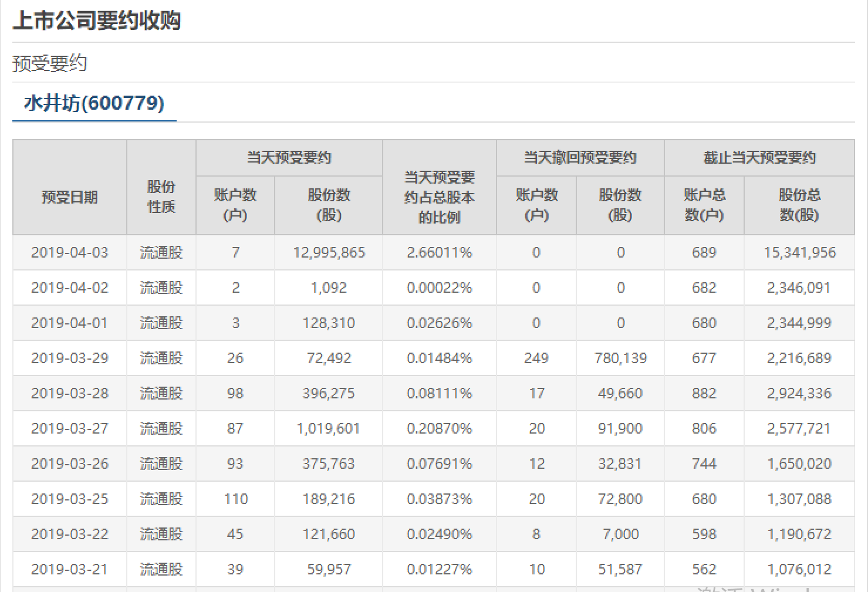The image size is (868, 592).
Task: Select the 2019-04-03 date cell
Action: point(70,253)
